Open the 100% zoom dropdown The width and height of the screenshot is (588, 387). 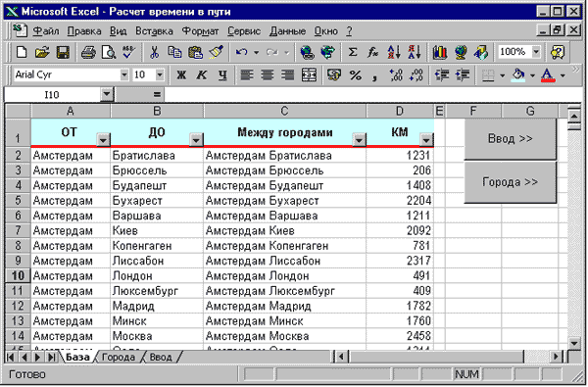tap(536, 52)
